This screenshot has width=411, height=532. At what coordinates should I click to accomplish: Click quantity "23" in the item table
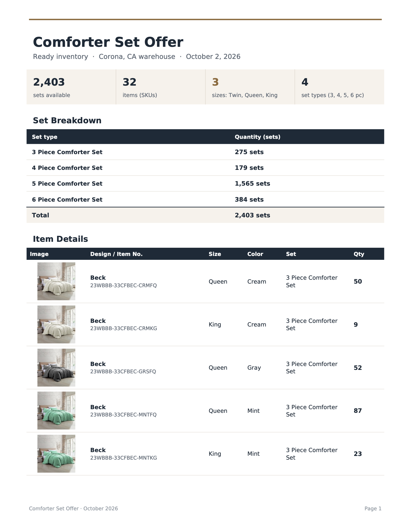click(x=358, y=454)
